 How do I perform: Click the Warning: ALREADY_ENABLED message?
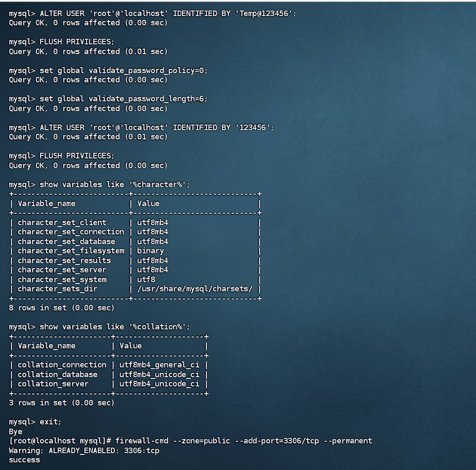84,451
